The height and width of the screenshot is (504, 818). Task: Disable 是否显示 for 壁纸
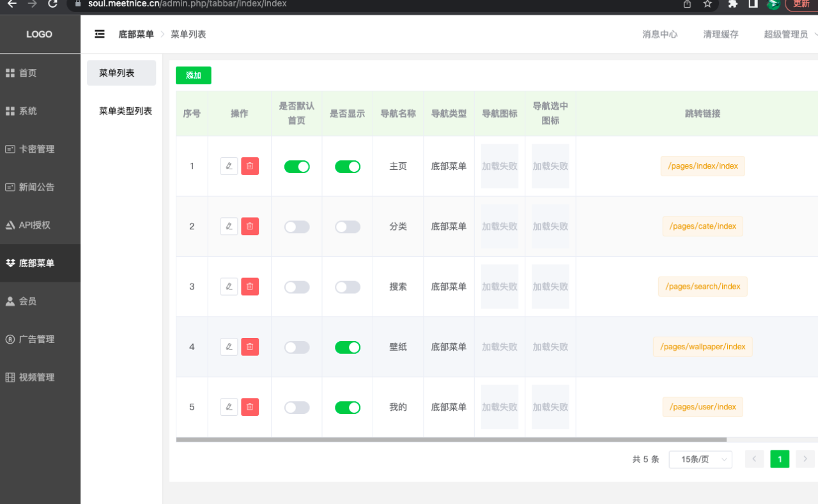348,347
